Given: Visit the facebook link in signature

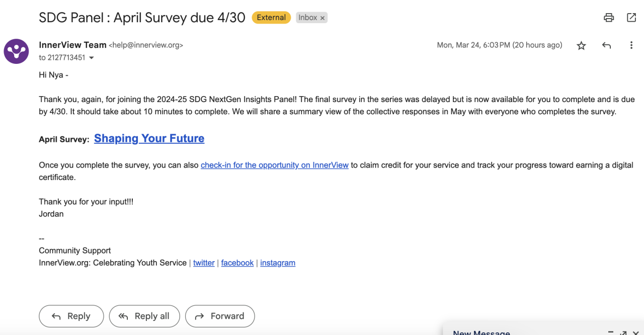Looking at the screenshot, I should (x=237, y=263).
